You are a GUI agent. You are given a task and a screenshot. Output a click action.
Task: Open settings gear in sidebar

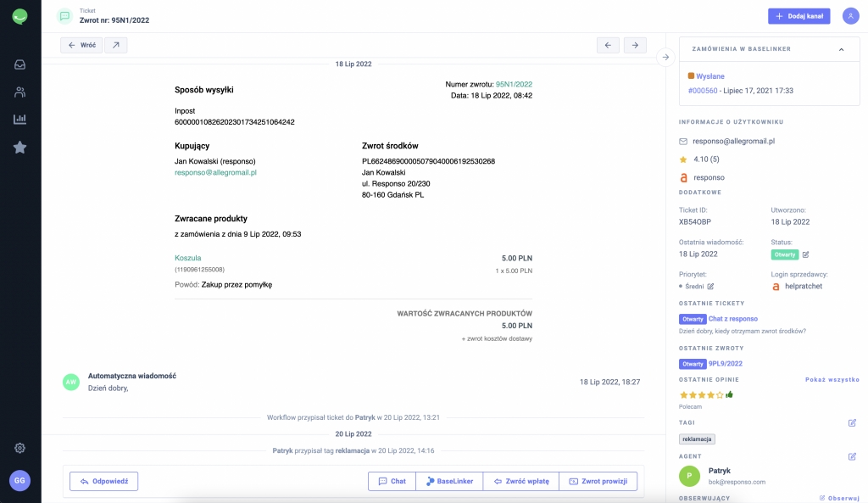click(19, 448)
